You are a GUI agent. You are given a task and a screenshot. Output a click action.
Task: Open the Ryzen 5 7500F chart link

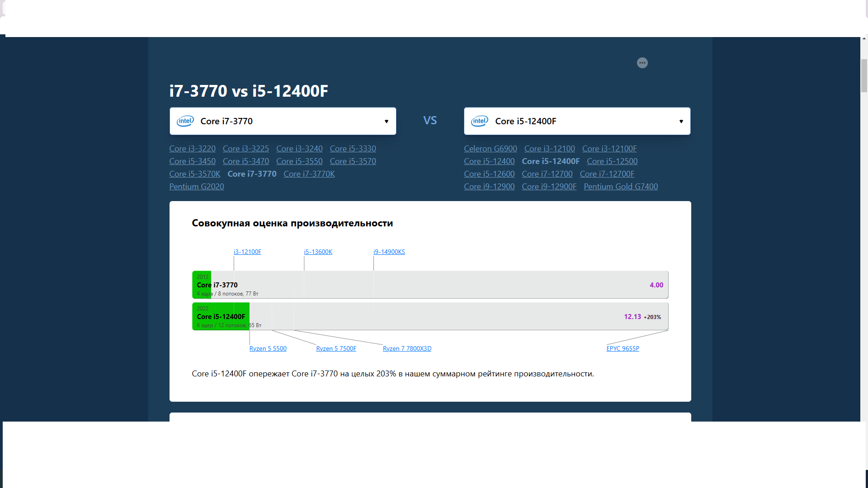pos(336,348)
